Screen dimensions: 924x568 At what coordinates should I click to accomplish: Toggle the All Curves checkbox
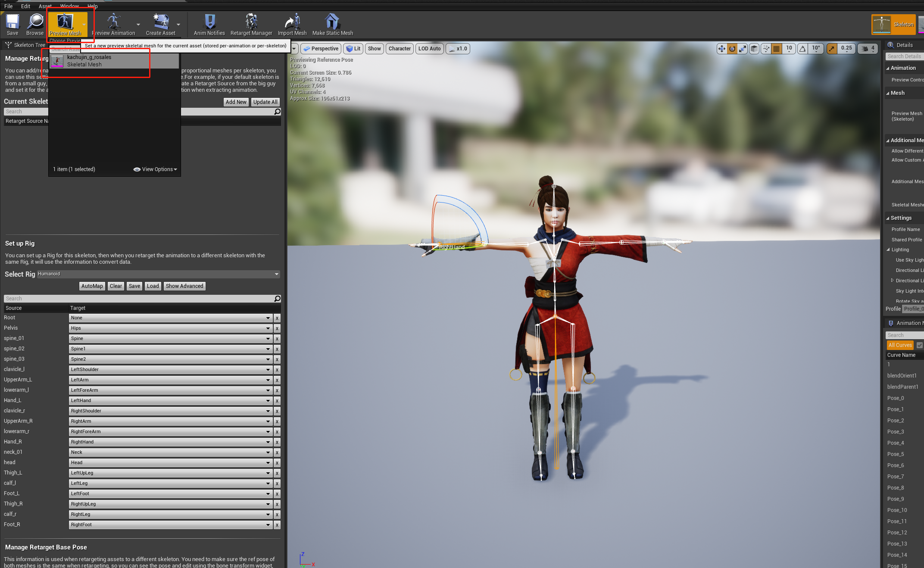click(x=919, y=345)
